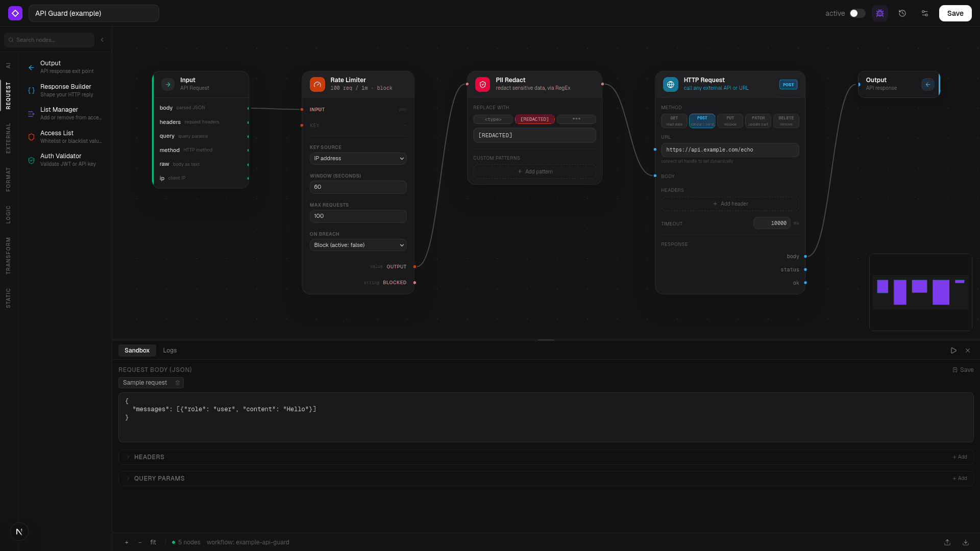Open the Key Source dropdown
The height and width of the screenshot is (551, 980).
tap(358, 159)
